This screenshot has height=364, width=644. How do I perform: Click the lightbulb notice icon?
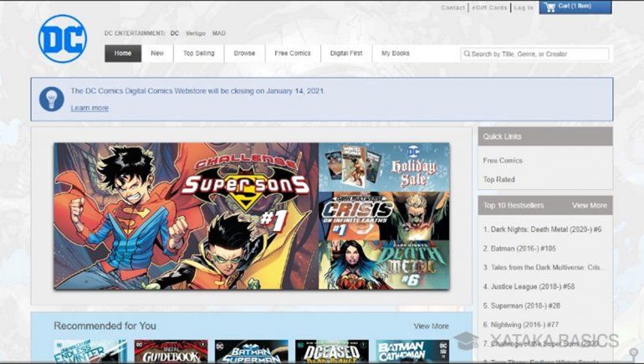coord(52,100)
